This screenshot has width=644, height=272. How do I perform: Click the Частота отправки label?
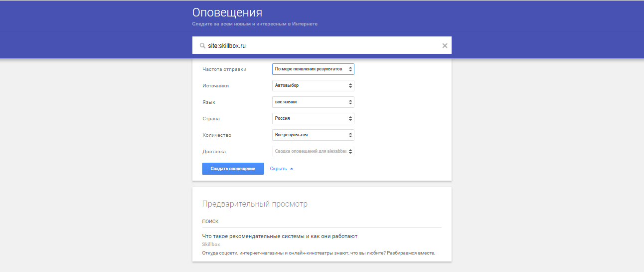[x=224, y=69]
